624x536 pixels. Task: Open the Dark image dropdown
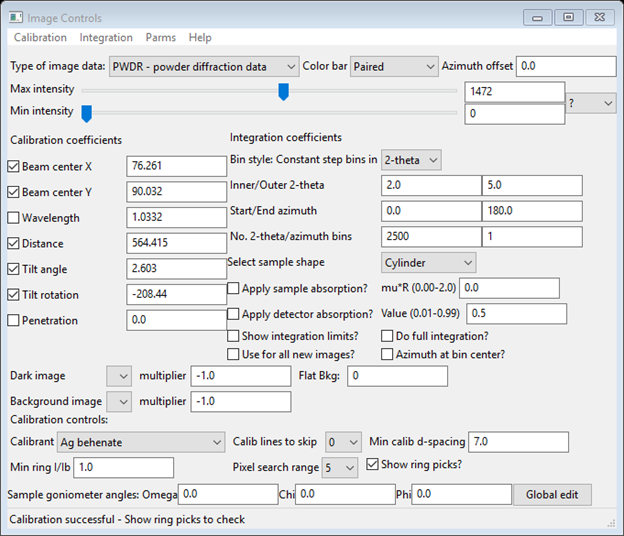(x=119, y=376)
